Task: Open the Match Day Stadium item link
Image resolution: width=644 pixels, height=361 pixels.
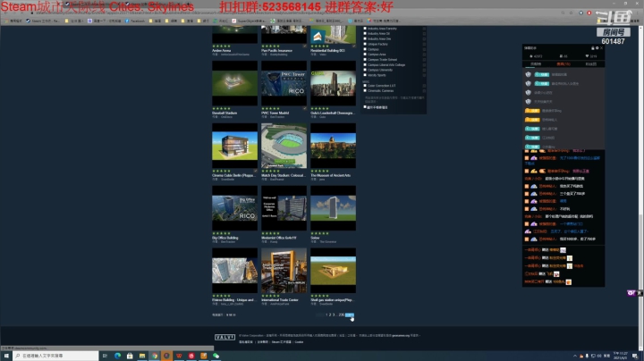Action: [284, 175]
